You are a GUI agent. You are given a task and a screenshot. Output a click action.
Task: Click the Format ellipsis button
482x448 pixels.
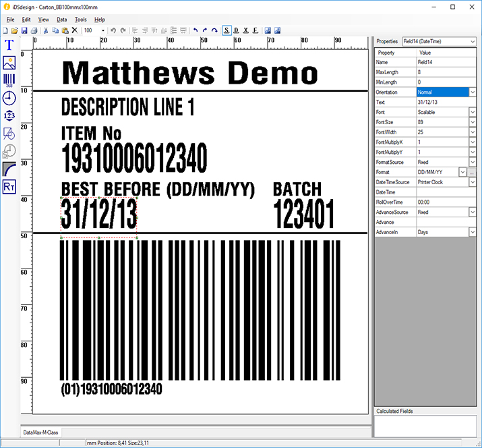471,172
